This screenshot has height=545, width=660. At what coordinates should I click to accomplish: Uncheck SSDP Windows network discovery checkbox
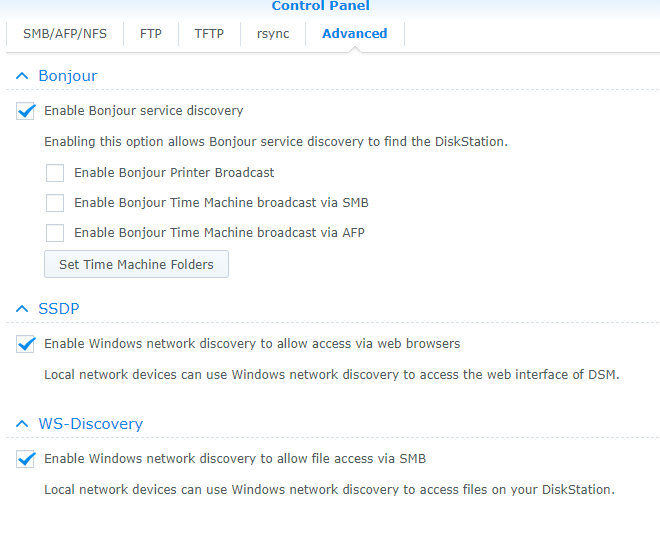point(26,344)
